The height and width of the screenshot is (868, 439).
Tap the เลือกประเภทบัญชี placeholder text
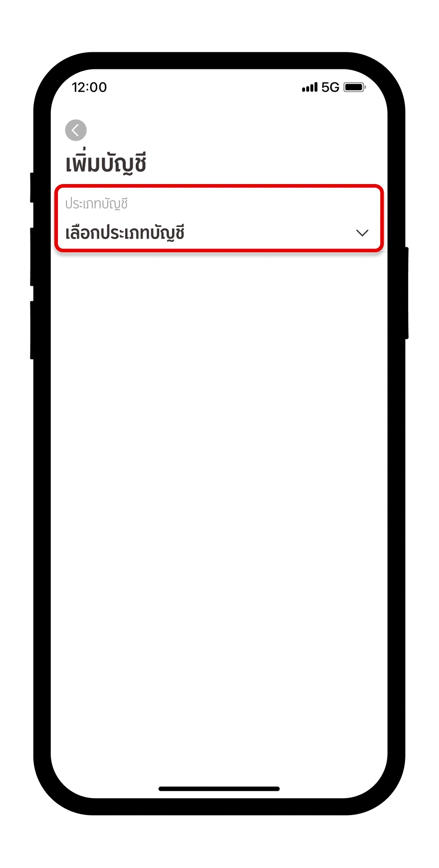(x=125, y=233)
